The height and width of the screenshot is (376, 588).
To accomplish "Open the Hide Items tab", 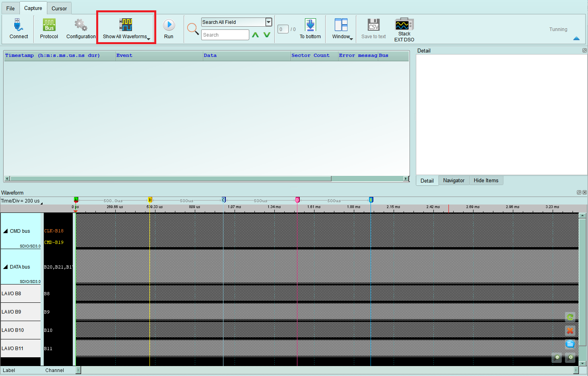I will (x=486, y=180).
